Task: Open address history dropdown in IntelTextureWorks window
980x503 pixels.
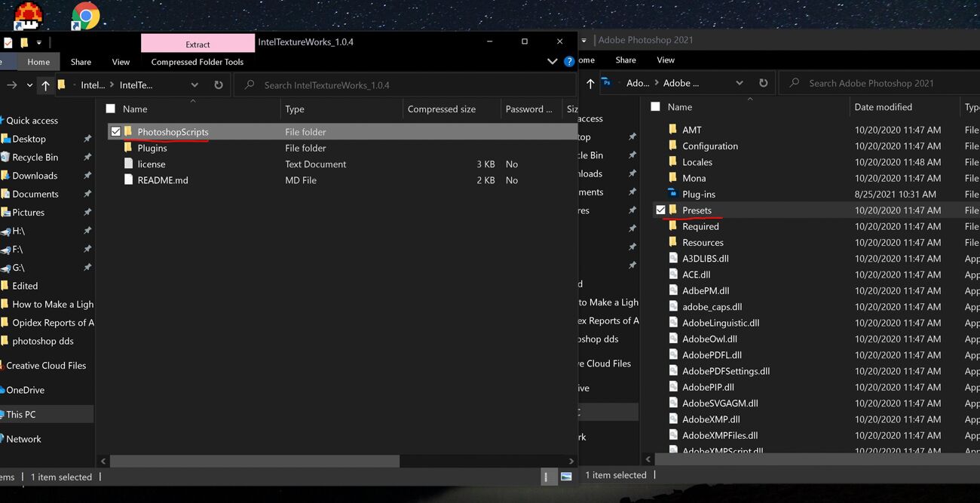Action: pyautogui.click(x=194, y=85)
